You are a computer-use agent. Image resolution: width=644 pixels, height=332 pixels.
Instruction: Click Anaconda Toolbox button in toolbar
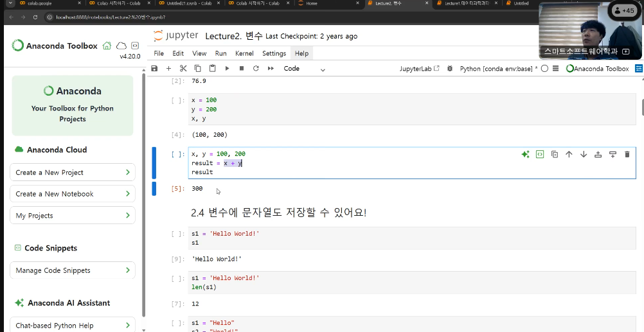(598, 69)
